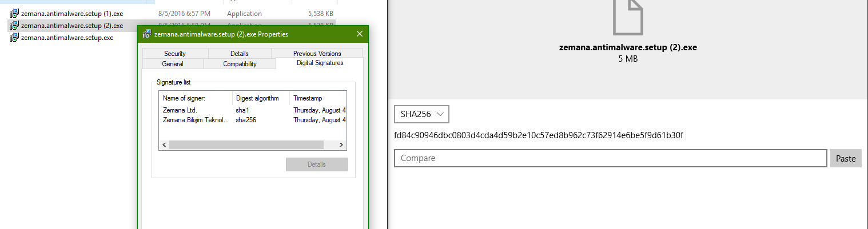Click the disabled Details button
This screenshot has width=868, height=229.
pos(317,164)
